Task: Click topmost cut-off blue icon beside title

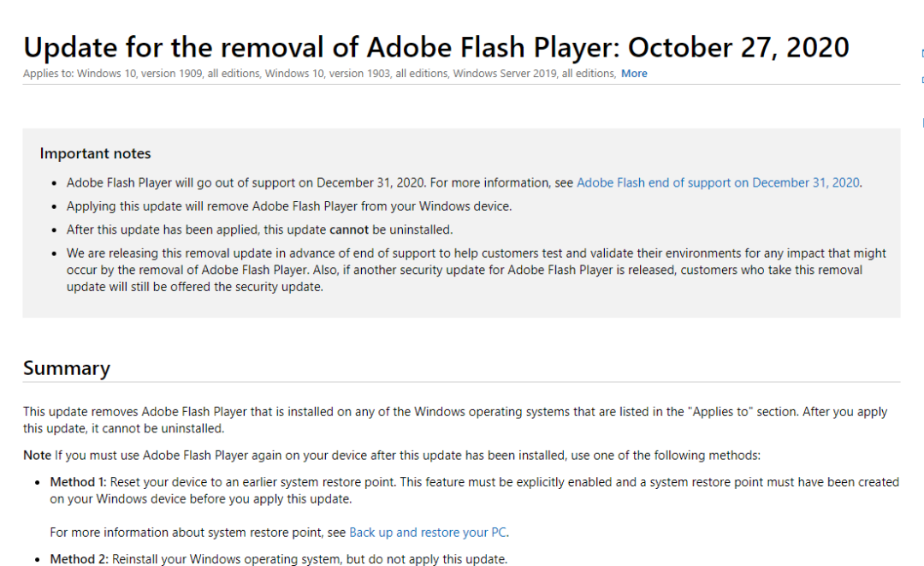Action: pos(922,54)
